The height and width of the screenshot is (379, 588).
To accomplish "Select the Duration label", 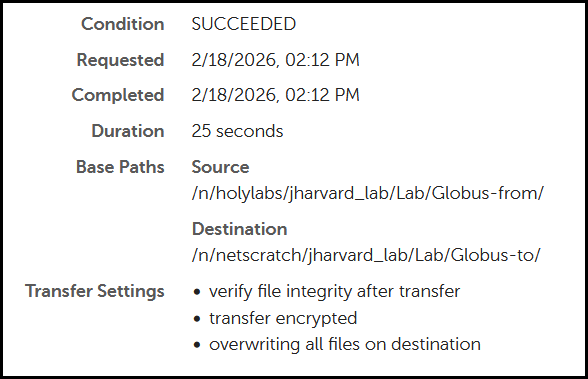I will pos(128,131).
